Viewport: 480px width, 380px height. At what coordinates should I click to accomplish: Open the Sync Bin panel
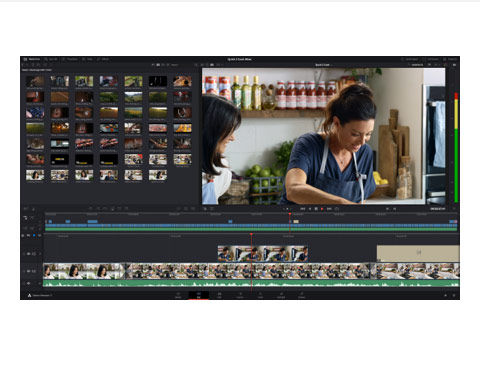pyautogui.click(x=51, y=59)
